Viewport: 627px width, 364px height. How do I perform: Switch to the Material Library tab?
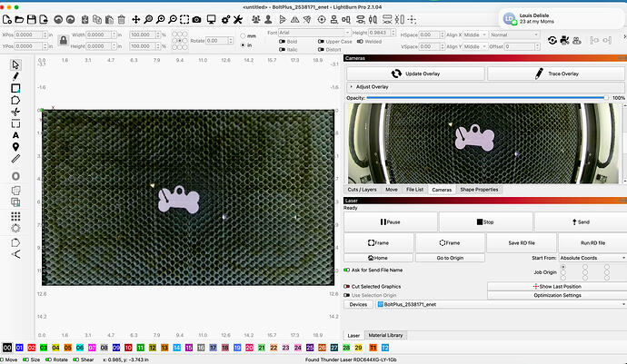[x=385, y=335]
